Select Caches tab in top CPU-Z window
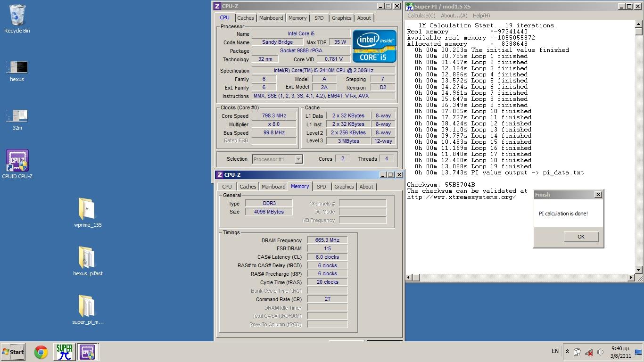Image resolution: width=644 pixels, height=362 pixels. 245,18
